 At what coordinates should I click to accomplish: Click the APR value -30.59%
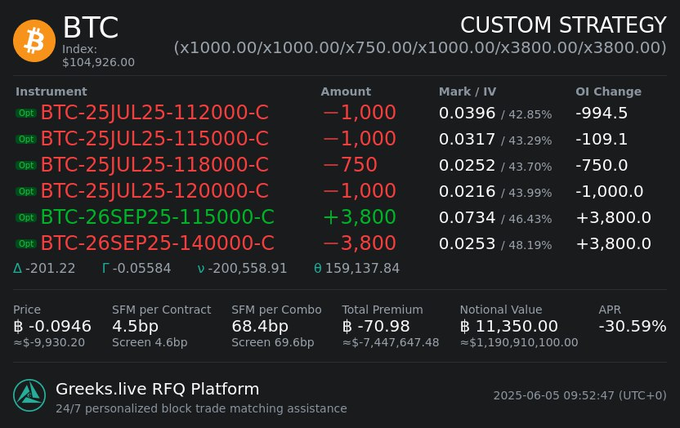(x=632, y=326)
